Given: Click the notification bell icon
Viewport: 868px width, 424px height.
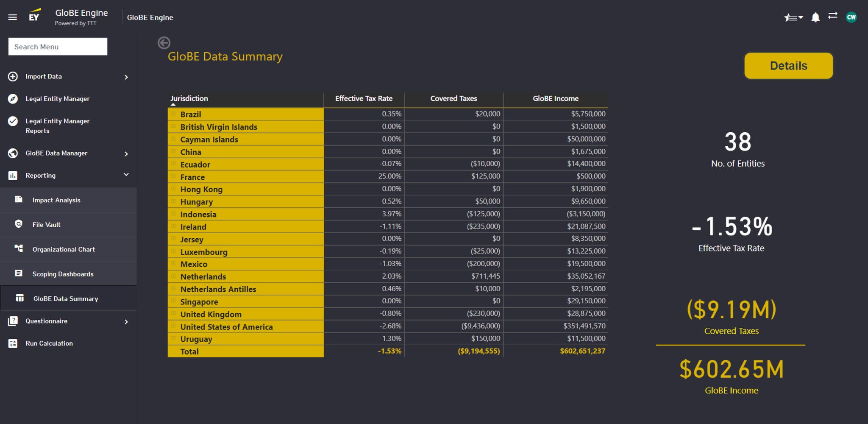Looking at the screenshot, I should click(x=815, y=17).
